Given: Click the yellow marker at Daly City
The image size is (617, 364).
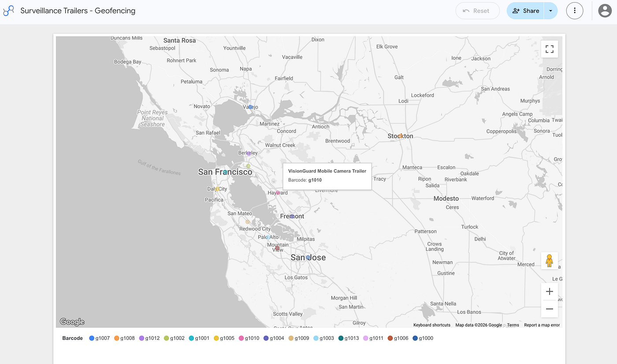Looking at the screenshot, I should pyautogui.click(x=217, y=189).
